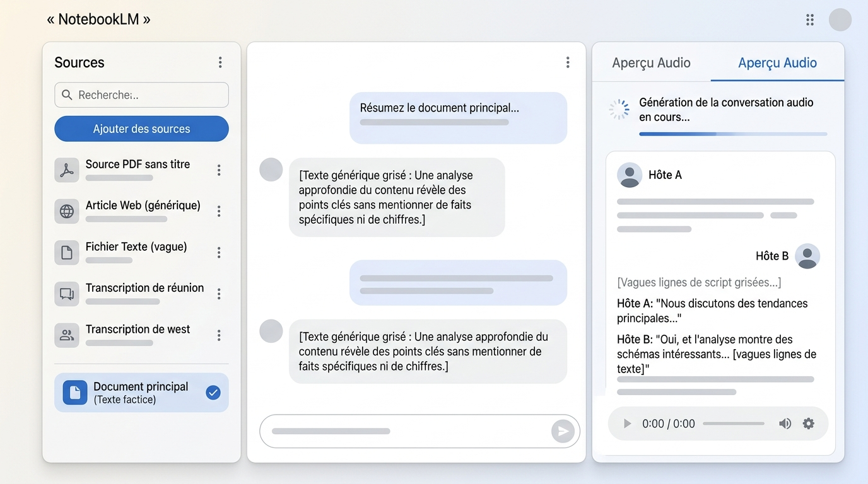Click the file icon of Fichier Texte
The width and height of the screenshot is (868, 484).
[x=67, y=253]
